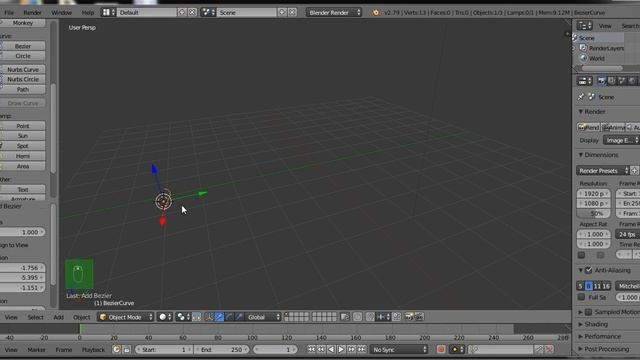Open the pivot point dropdown
This screenshot has width=640, height=360.
point(183,317)
